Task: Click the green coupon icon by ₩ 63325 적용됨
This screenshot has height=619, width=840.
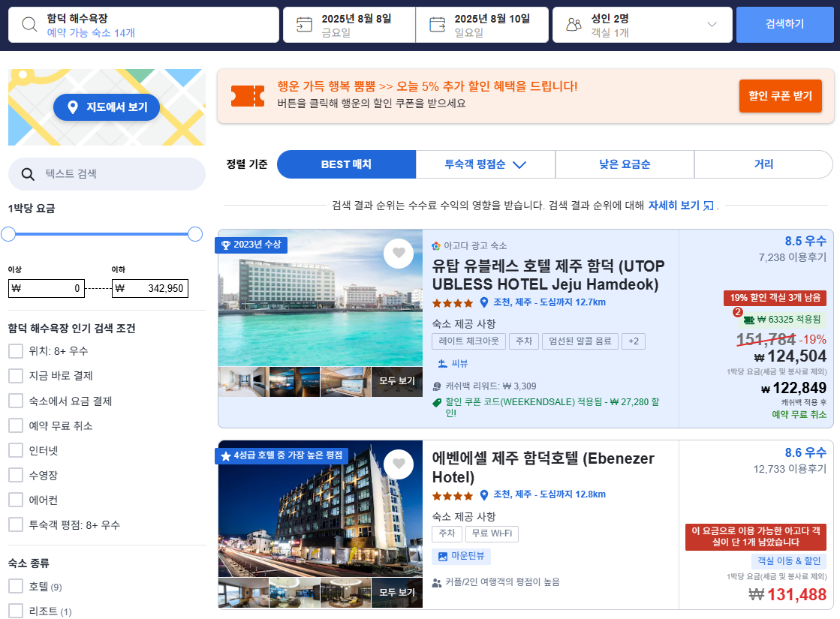Action: click(749, 320)
